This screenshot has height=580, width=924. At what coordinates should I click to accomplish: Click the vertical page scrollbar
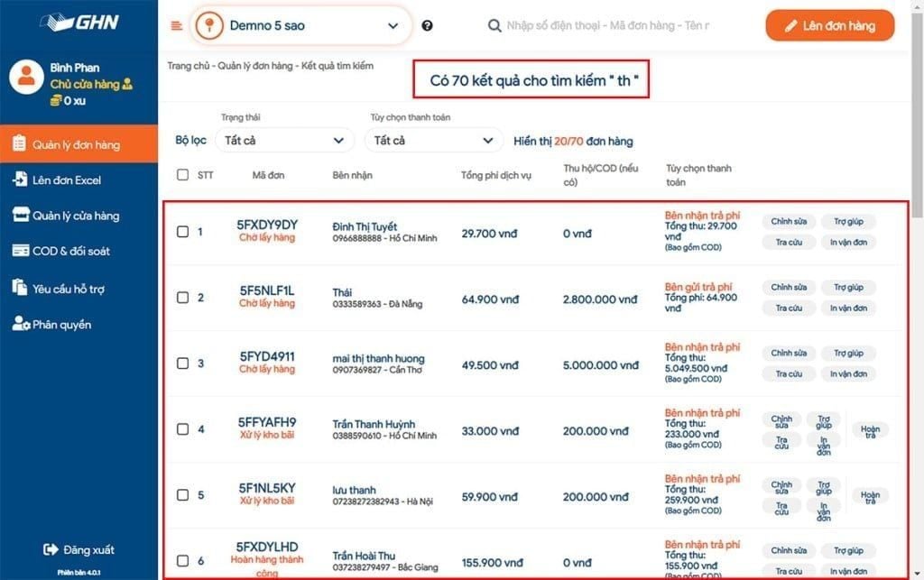tap(917, 180)
